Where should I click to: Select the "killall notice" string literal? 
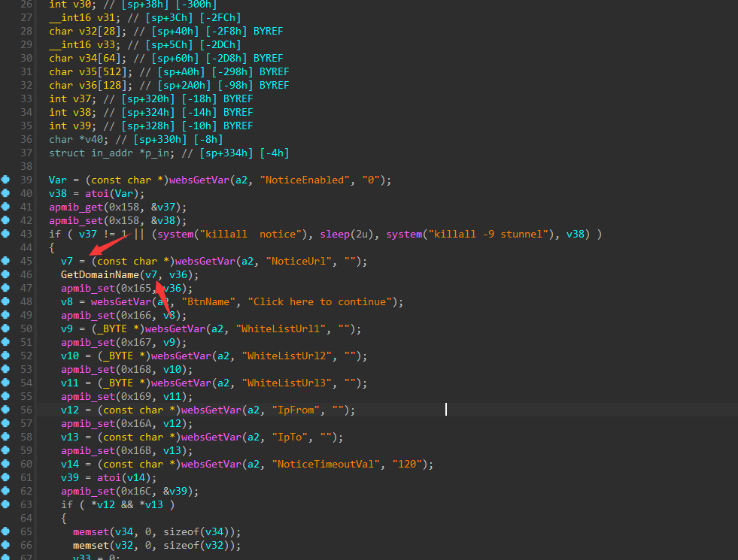coord(251,235)
